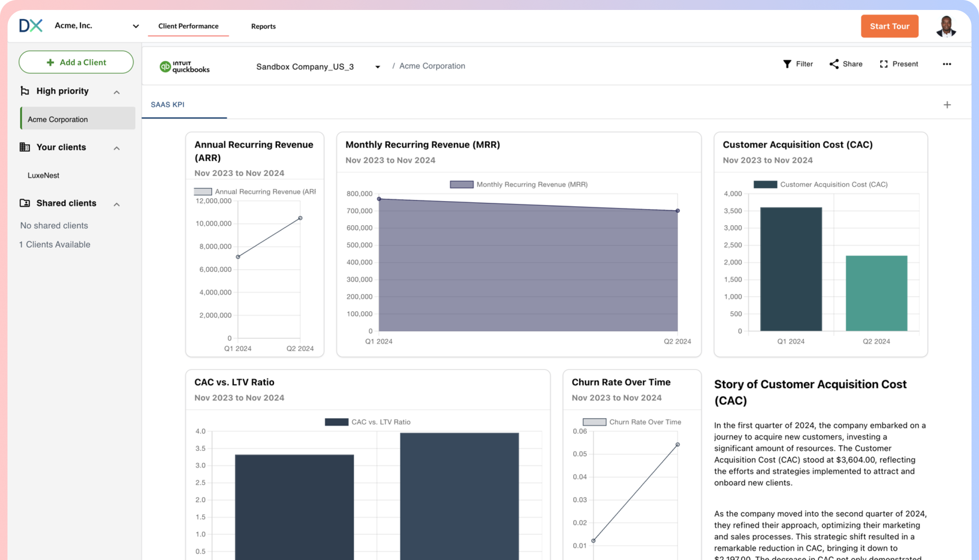The image size is (979, 560).
Task: Click the taller bar in CAC vs. LTV chart
Action: (x=459, y=496)
